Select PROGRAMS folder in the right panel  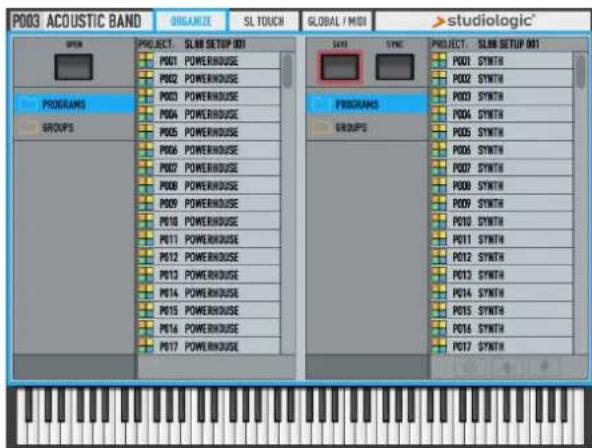pyautogui.click(x=367, y=104)
